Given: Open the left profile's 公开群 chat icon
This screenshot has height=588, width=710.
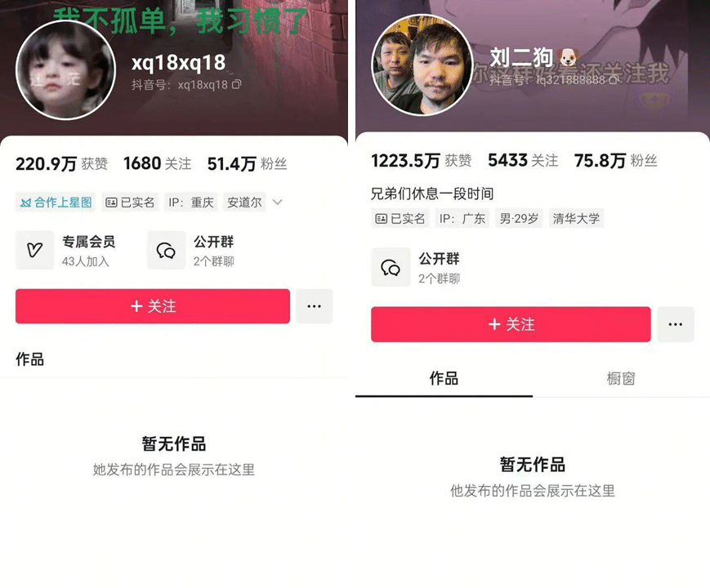Looking at the screenshot, I should pyautogui.click(x=166, y=250).
